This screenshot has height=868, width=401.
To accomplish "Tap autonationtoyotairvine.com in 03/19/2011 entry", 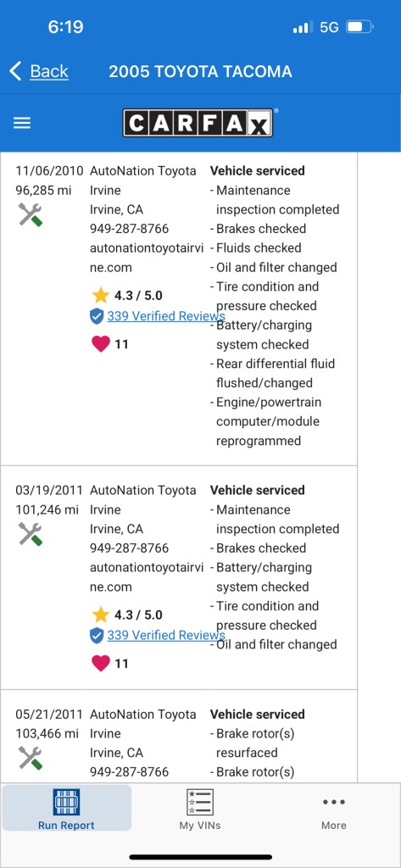I will click(147, 576).
